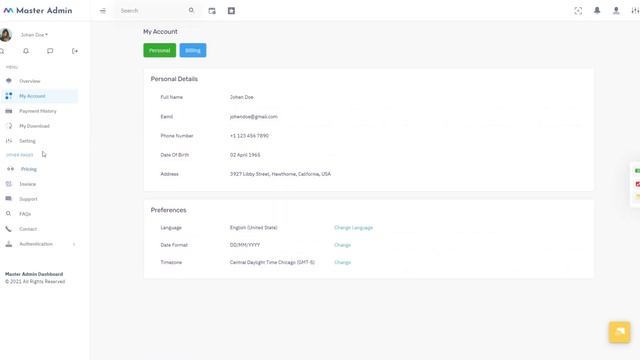The height and width of the screenshot is (360, 640).
Task: Toggle the sidebar hamburger menu icon
Action: [103, 11]
